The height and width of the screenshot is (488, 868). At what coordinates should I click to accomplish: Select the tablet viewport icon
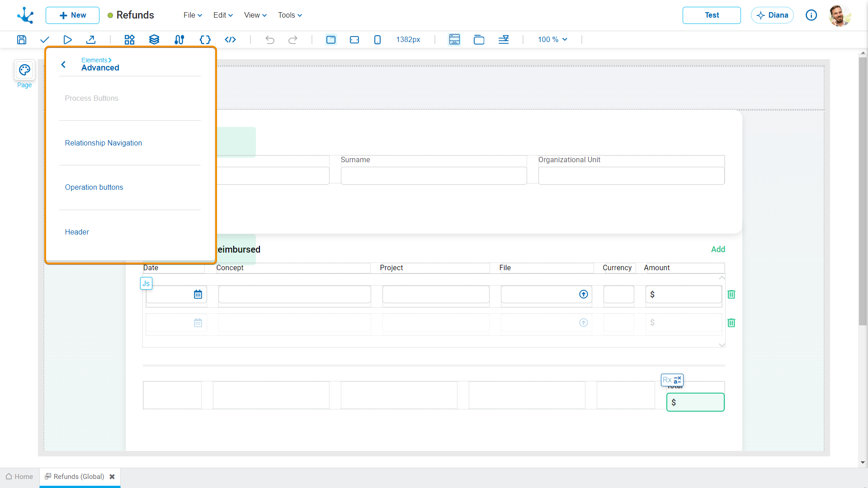point(354,40)
